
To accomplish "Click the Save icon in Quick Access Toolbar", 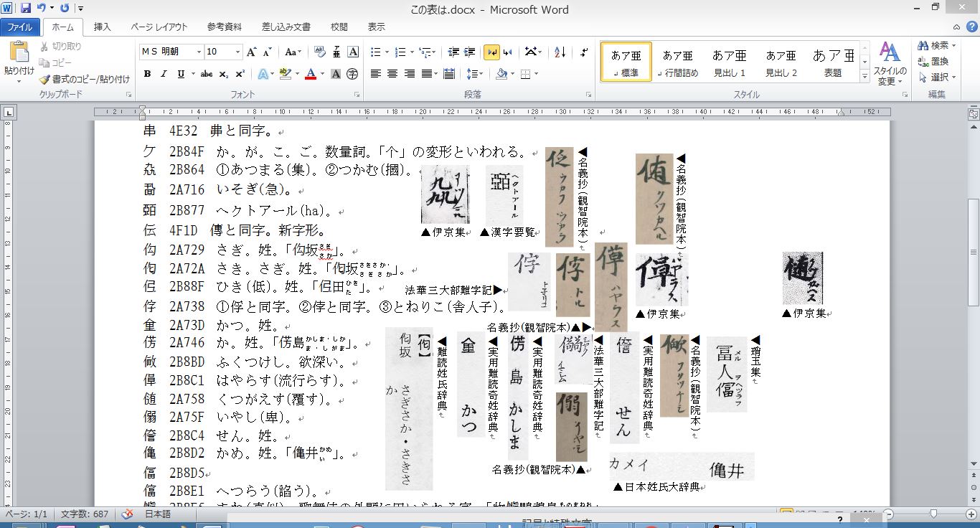I will click(x=26, y=9).
